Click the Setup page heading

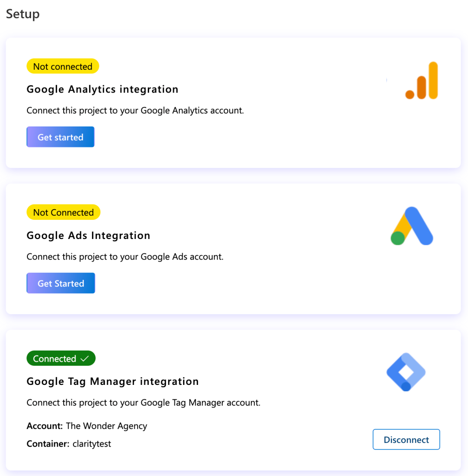pos(22,14)
